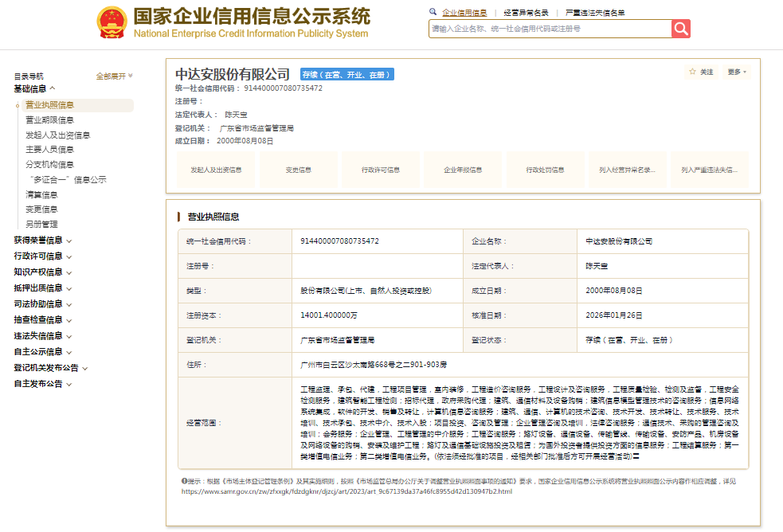
Task: Click the 发起人及出资信息 shortcut tile
Action: [216, 170]
